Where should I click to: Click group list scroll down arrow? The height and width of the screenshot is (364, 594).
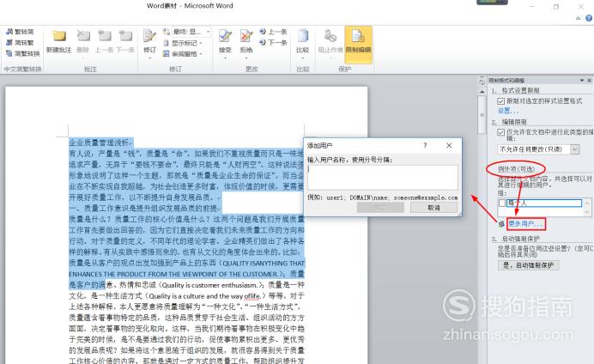tap(587, 212)
